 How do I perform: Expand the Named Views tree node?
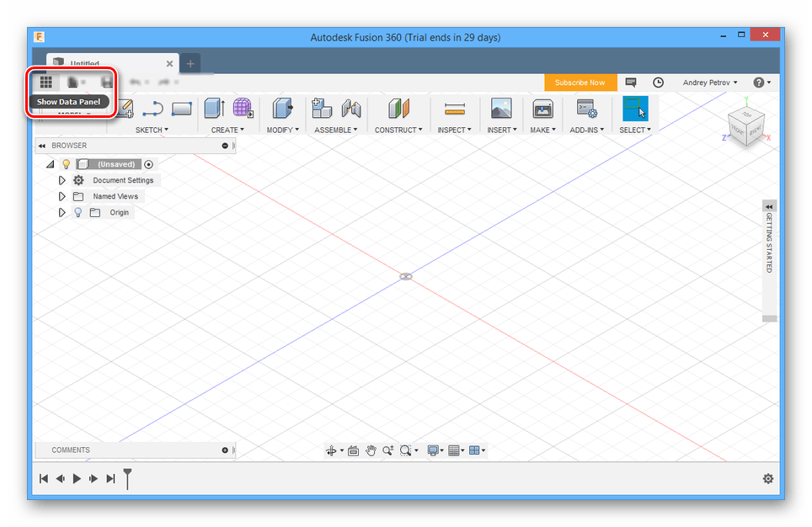click(61, 196)
